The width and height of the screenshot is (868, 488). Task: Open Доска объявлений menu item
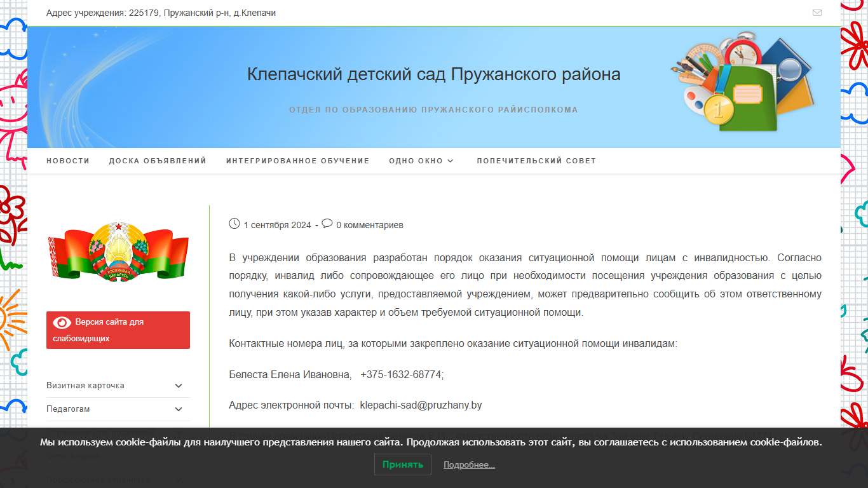pyautogui.click(x=158, y=161)
